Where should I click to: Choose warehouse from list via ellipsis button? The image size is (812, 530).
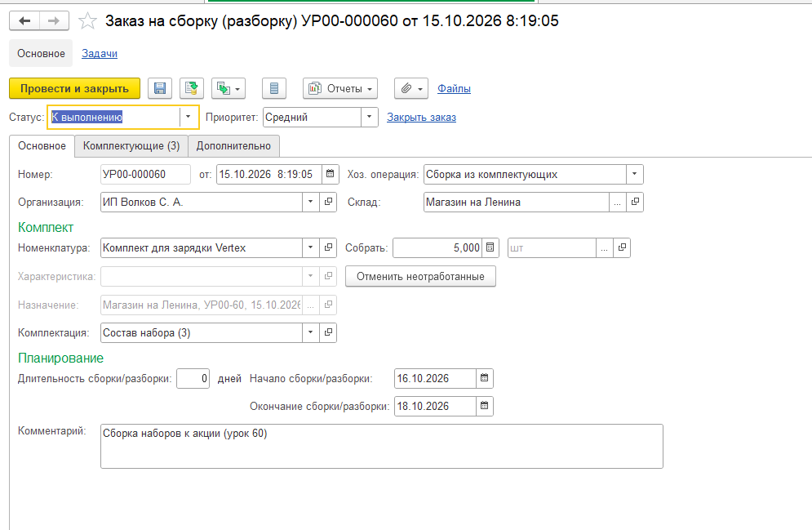pos(617,202)
